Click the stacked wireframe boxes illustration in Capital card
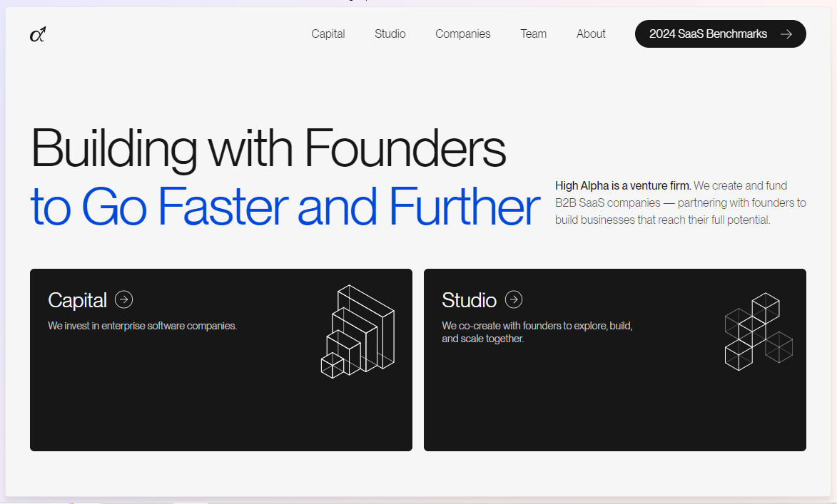The image size is (837, 504). pyautogui.click(x=357, y=331)
